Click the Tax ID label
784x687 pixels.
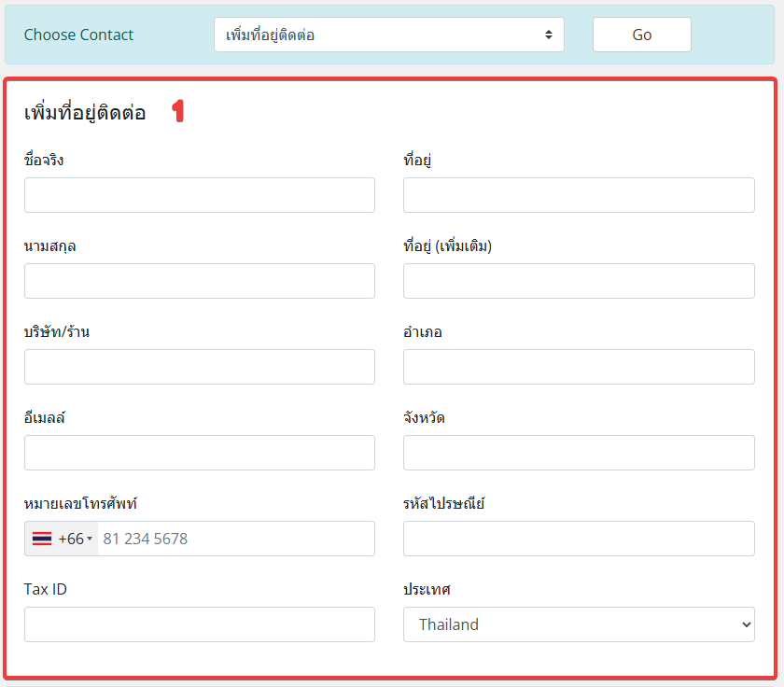pyautogui.click(x=45, y=589)
